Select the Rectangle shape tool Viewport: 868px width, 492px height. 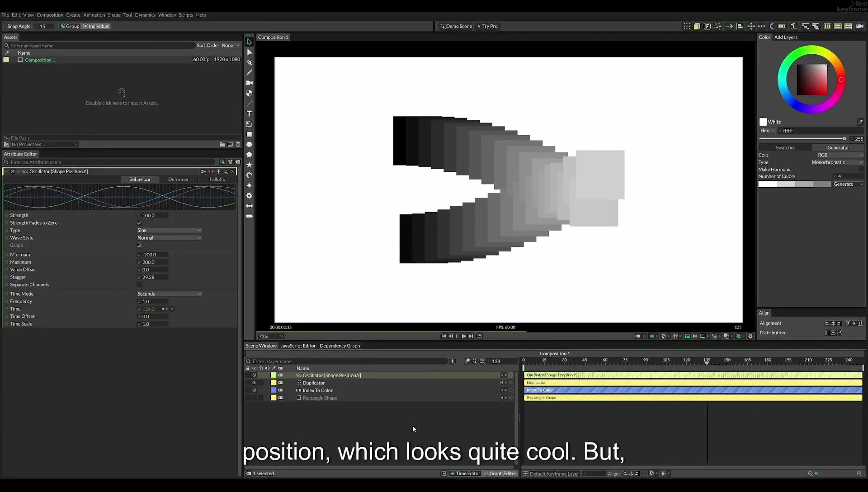(x=249, y=134)
